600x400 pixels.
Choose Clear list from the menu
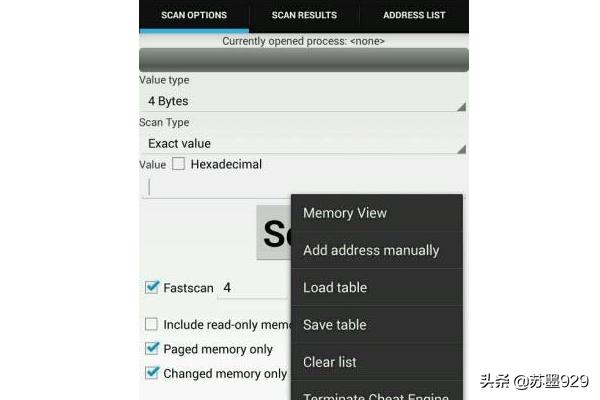pyautogui.click(x=376, y=362)
